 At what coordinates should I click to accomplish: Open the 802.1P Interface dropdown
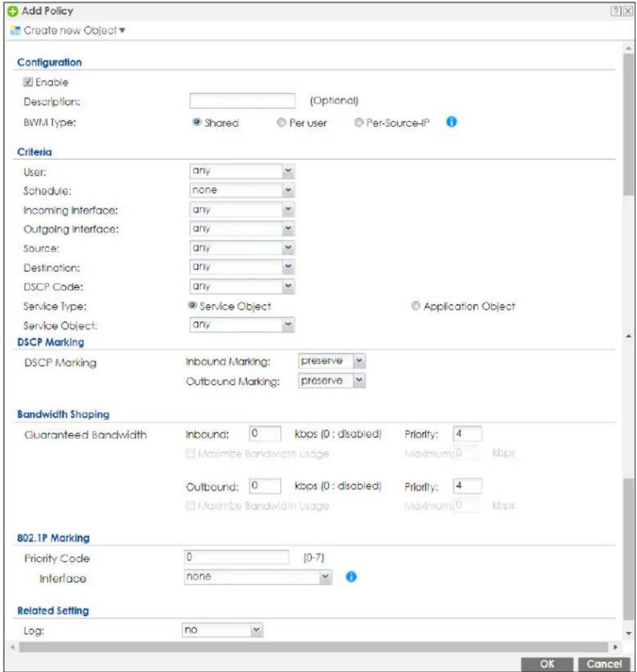coord(258,577)
